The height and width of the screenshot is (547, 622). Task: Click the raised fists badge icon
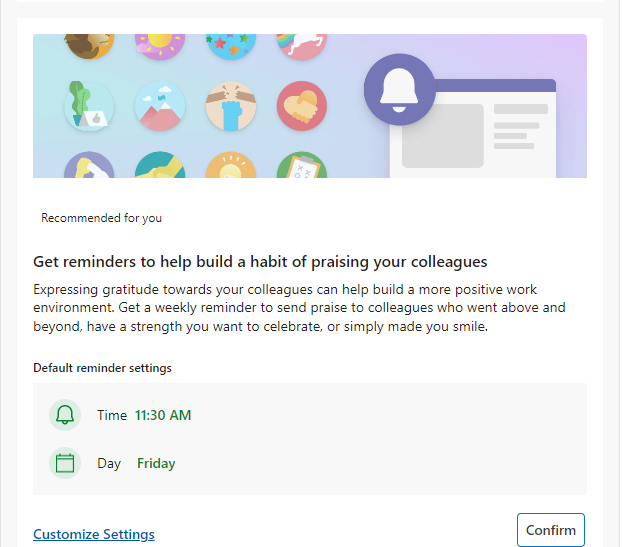[230, 106]
